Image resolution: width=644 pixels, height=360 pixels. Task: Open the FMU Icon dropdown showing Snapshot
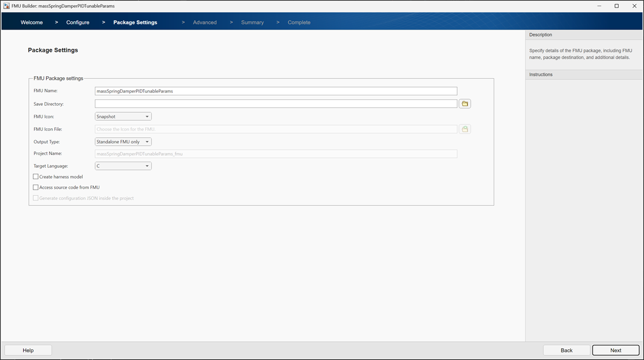point(122,116)
